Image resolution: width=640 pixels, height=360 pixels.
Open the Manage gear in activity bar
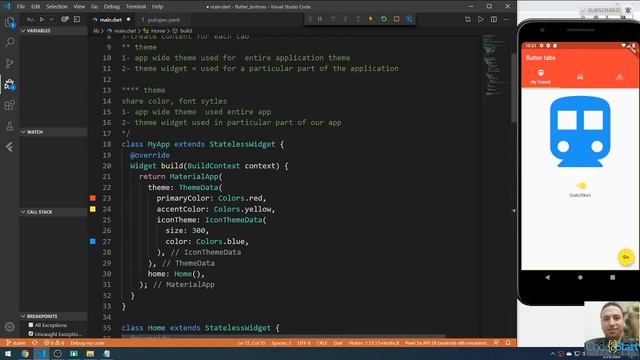pos(9,327)
